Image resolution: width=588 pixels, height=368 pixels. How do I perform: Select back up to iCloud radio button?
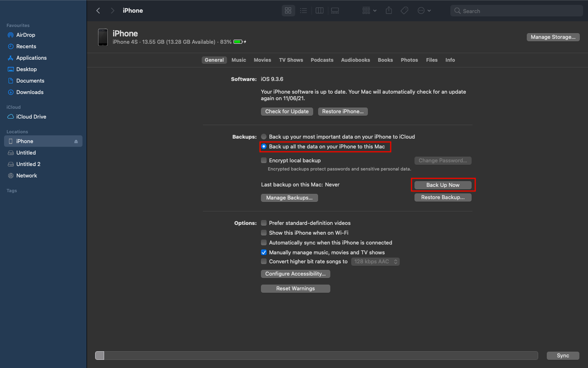[264, 137]
